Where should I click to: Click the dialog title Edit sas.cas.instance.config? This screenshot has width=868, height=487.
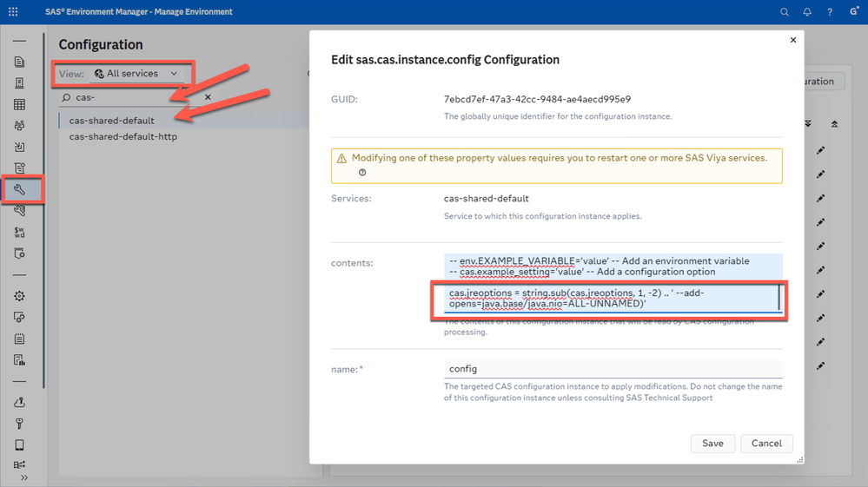tap(445, 60)
